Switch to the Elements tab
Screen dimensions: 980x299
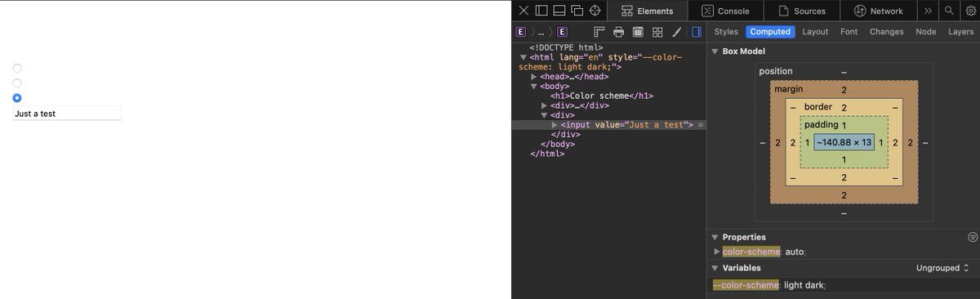pyautogui.click(x=647, y=11)
